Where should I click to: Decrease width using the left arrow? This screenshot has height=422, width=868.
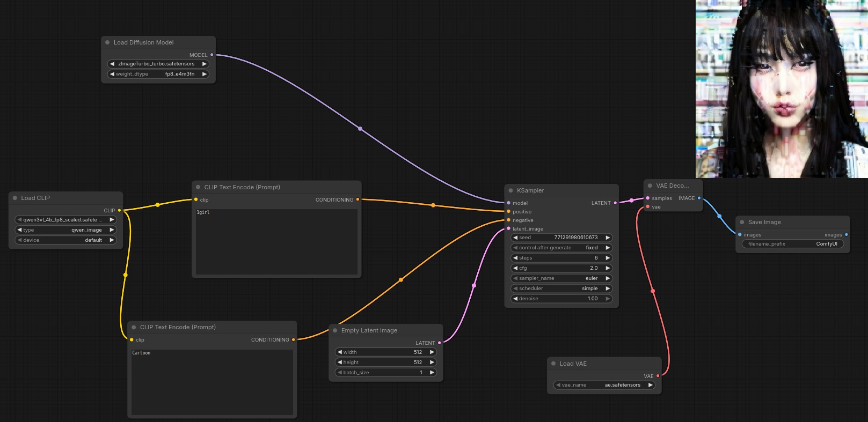(340, 352)
